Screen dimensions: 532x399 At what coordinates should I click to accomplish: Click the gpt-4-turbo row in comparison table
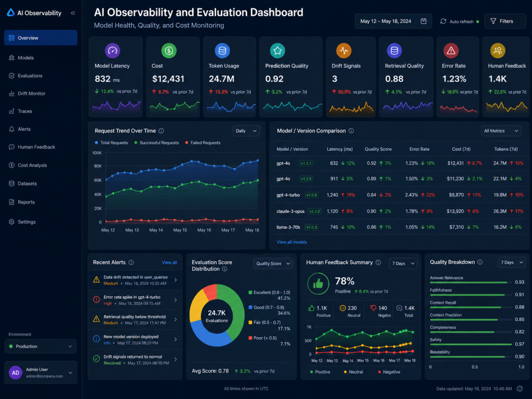coord(400,195)
